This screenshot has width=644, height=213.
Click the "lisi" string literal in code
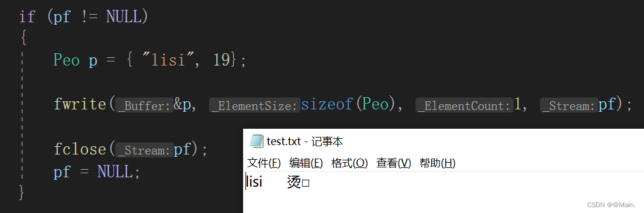(168, 60)
